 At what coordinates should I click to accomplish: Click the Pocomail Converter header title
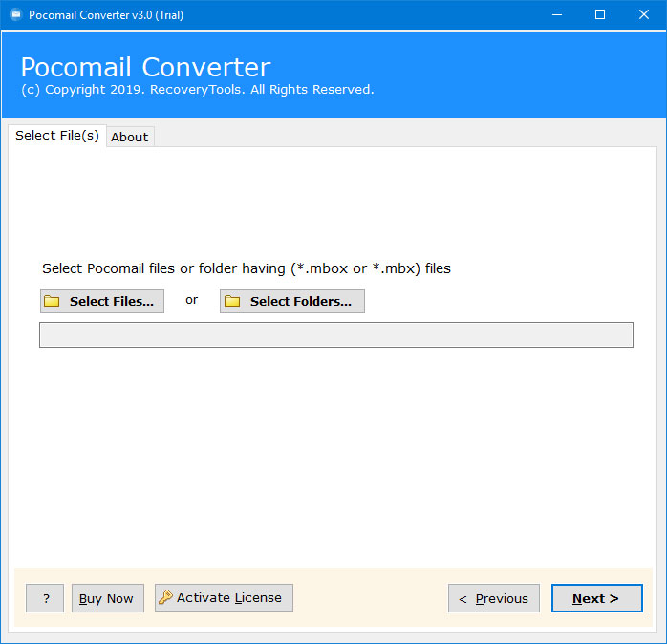coord(146,67)
